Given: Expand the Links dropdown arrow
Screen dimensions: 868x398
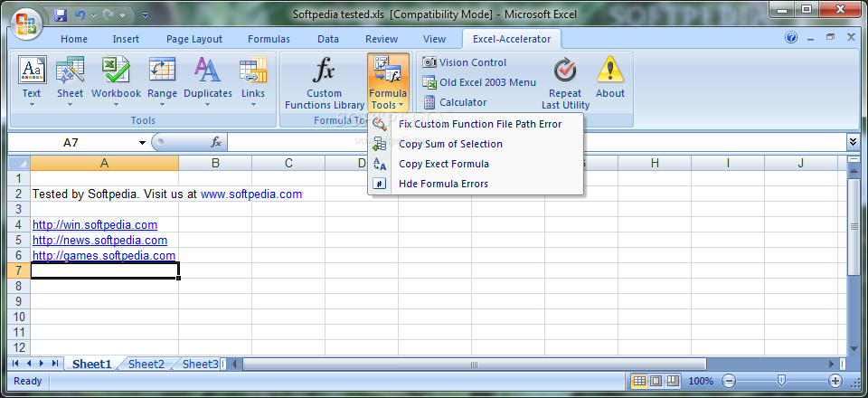Looking at the screenshot, I should point(253,105).
